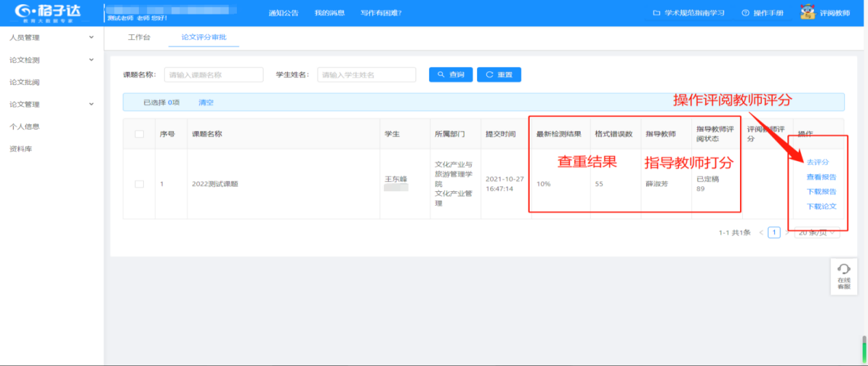
Task: Click the 格子达 logo in header
Action: pos(48,12)
